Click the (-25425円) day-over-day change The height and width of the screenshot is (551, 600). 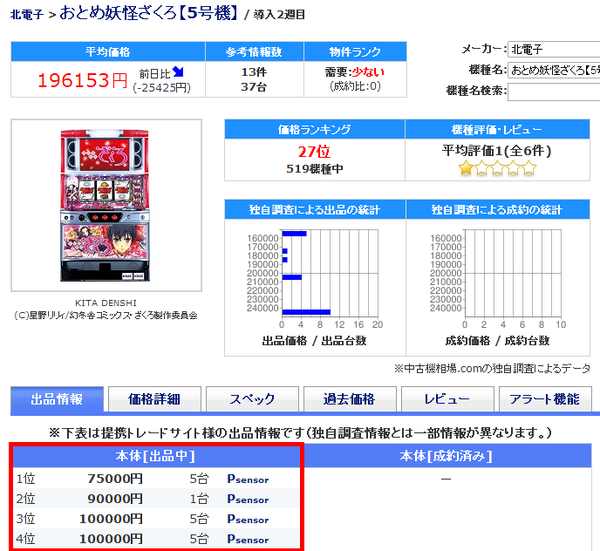pyautogui.click(x=161, y=88)
